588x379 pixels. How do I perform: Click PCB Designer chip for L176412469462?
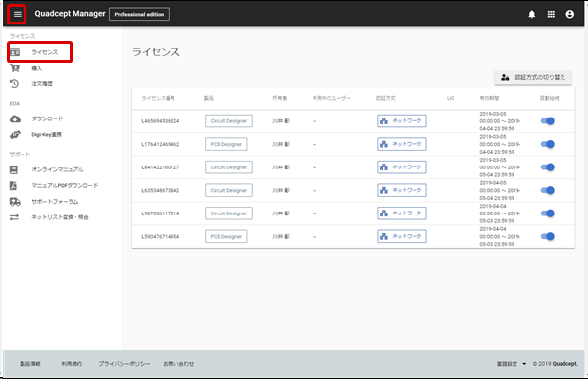click(226, 144)
